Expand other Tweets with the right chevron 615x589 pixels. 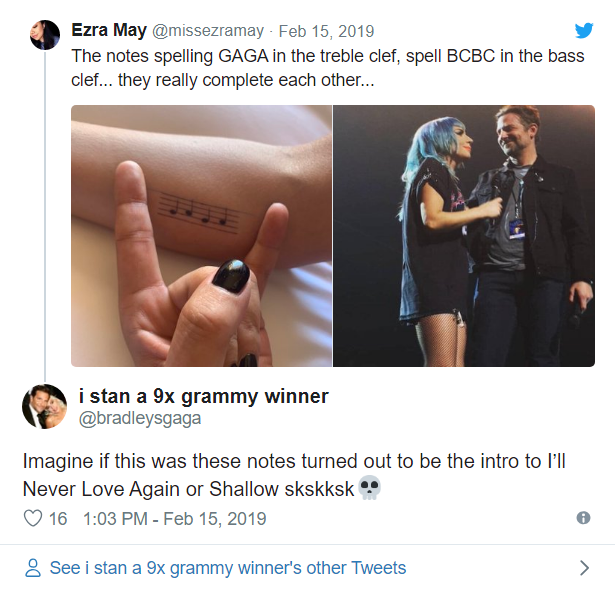pyautogui.click(x=585, y=568)
